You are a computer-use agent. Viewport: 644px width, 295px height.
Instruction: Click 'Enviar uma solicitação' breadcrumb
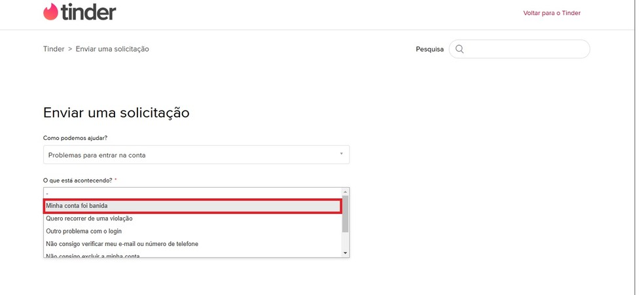click(x=112, y=49)
